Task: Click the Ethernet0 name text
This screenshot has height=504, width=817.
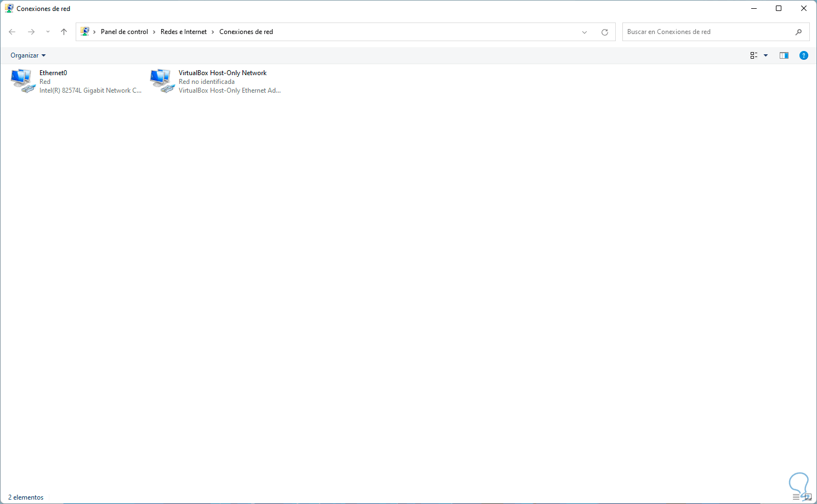Action: [x=53, y=73]
